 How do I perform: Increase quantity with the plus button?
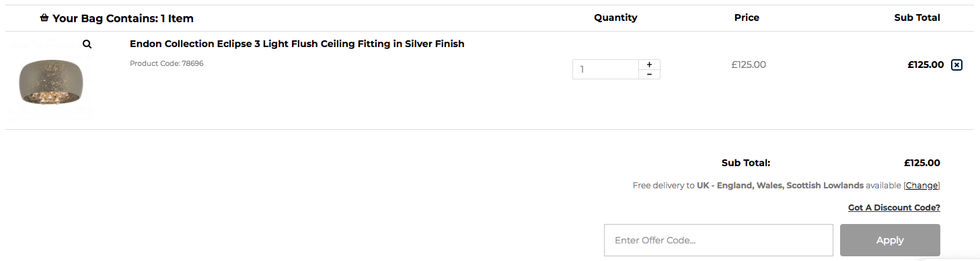coord(649,65)
